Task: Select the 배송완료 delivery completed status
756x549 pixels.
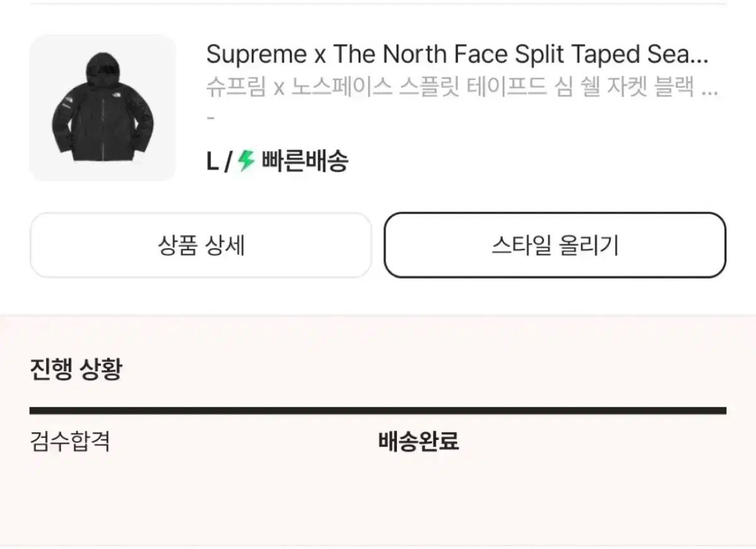Action: [418, 441]
